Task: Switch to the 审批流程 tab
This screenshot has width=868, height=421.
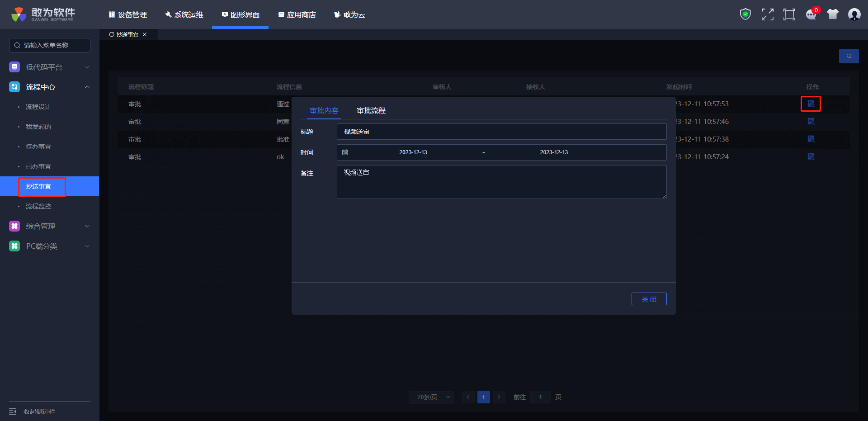Action: (371, 111)
